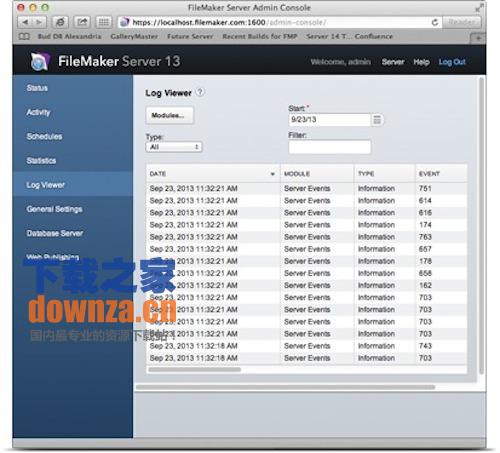Image resolution: width=500 pixels, height=453 pixels.
Task: Click the Modules... button
Action: pyautogui.click(x=169, y=115)
